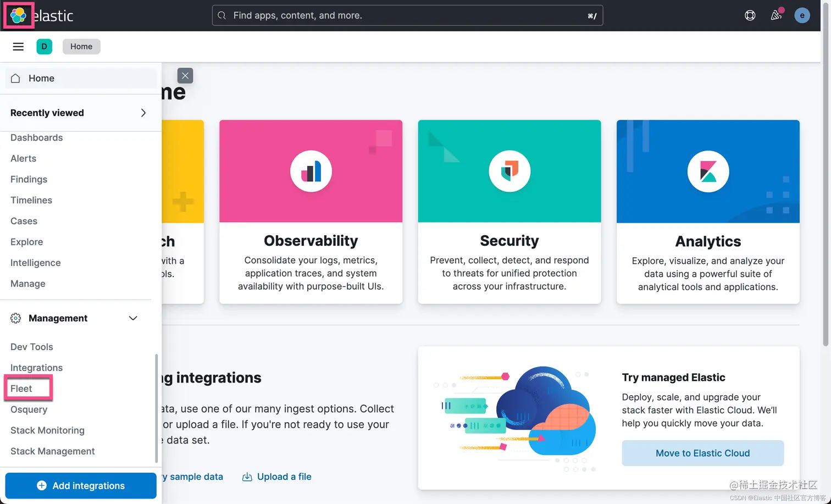Open the help menu lifebuoy icon

[750, 15]
